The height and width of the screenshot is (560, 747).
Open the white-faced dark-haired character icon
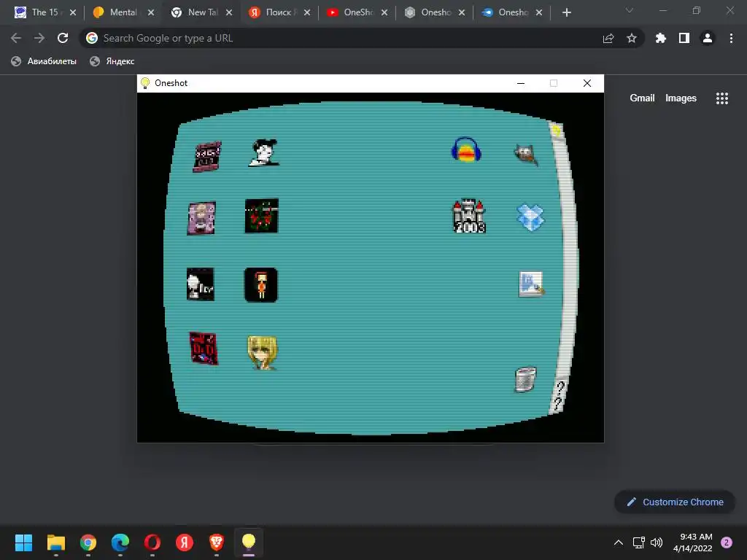coord(264,152)
